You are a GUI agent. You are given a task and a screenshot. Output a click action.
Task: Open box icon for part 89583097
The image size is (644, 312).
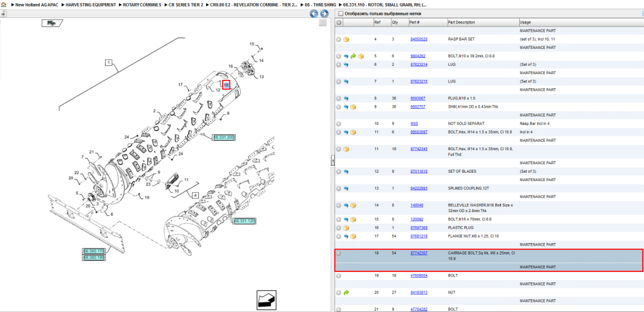353,132
